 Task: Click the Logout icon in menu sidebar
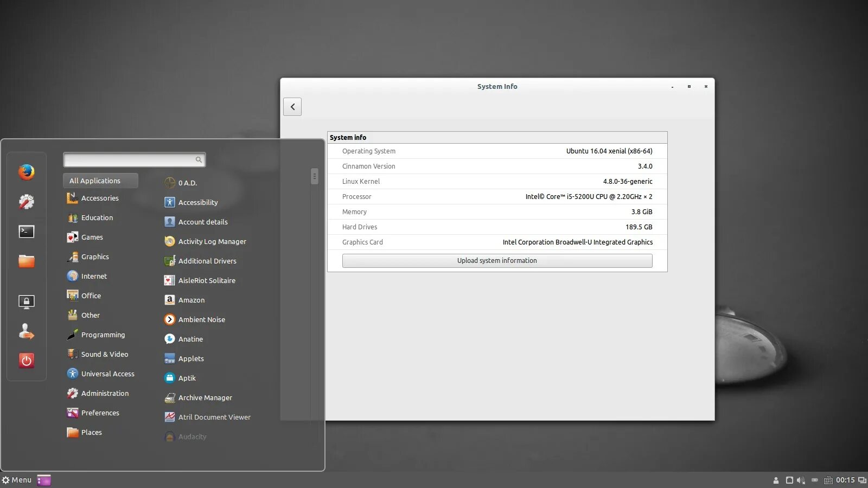coord(26,331)
